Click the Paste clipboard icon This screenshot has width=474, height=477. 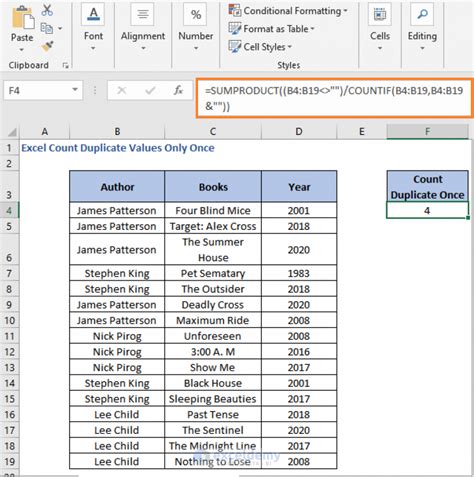click(23, 18)
